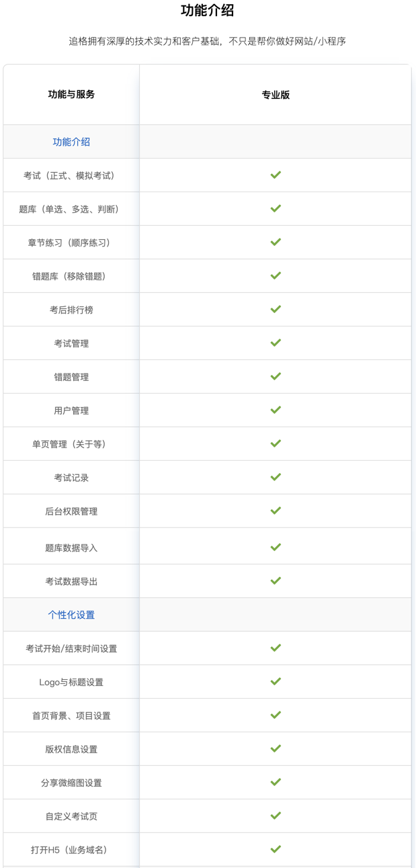Click the 专业版 column header
Image resolution: width=416 pixels, height=868 pixels.
point(276,95)
